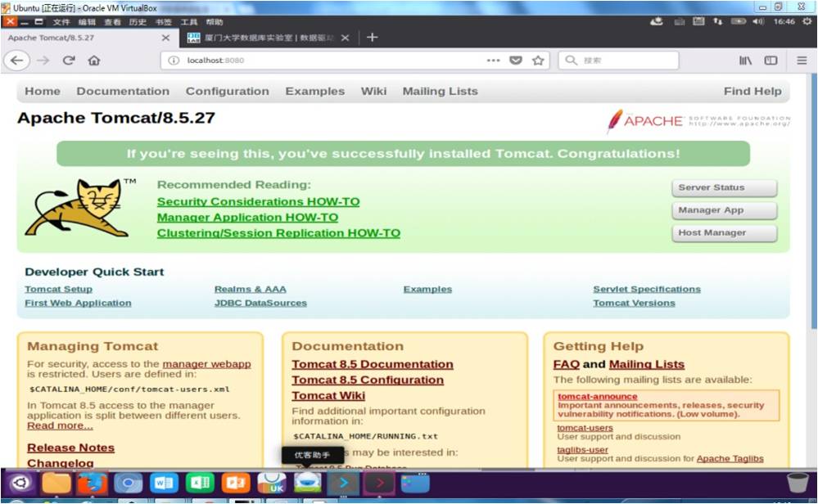Toggle the Firefox sidebar view

pos(771,61)
